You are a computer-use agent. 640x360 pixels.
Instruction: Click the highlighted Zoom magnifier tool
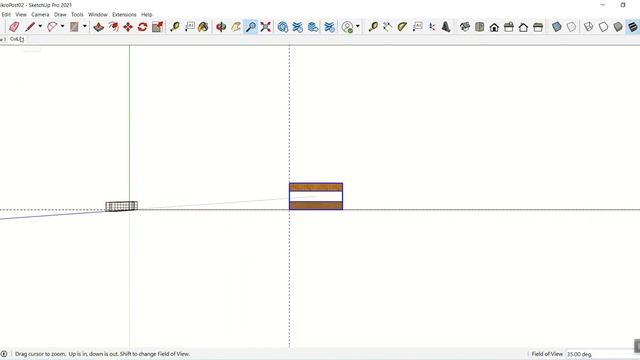pyautogui.click(x=251, y=27)
